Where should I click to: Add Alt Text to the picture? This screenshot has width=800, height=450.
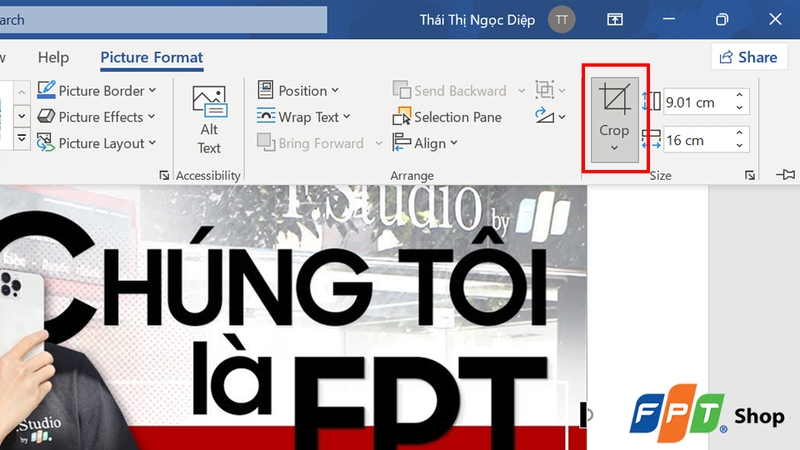(x=209, y=120)
